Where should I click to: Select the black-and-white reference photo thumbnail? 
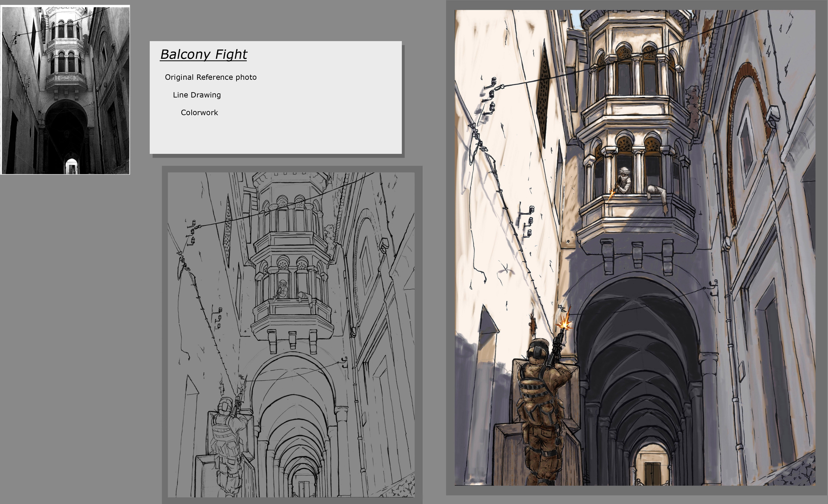pos(65,90)
